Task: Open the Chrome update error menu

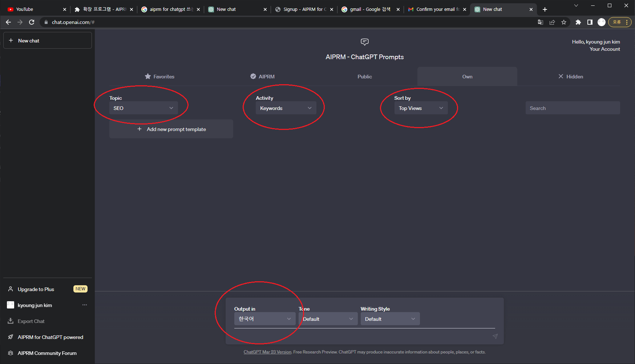Action: pyautogui.click(x=620, y=22)
